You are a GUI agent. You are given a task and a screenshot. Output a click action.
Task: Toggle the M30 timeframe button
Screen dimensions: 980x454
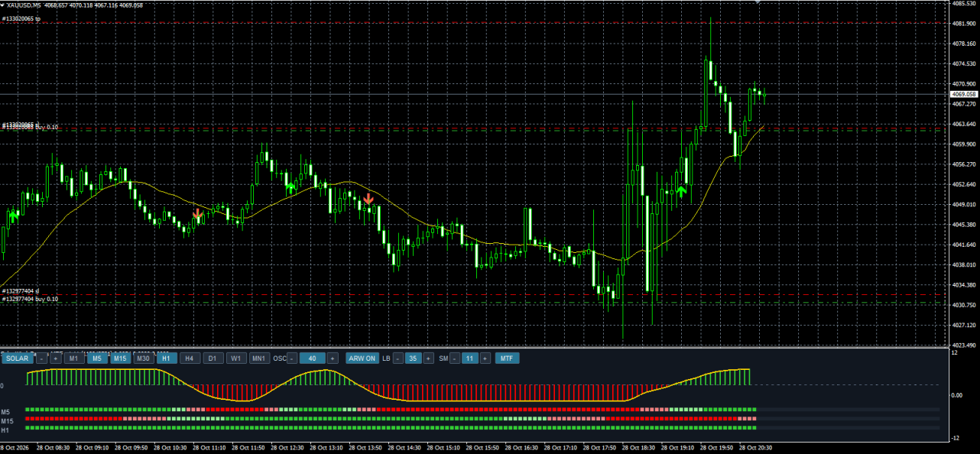tap(143, 358)
